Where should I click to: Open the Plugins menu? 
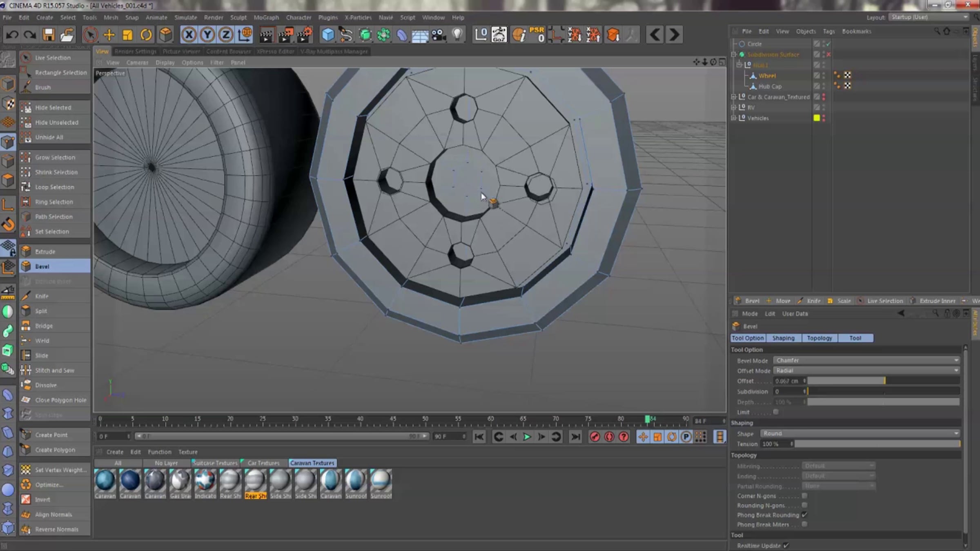pyautogui.click(x=328, y=18)
